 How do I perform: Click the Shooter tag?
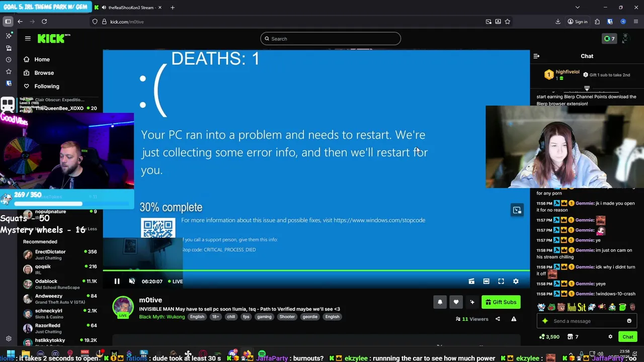coord(287,317)
